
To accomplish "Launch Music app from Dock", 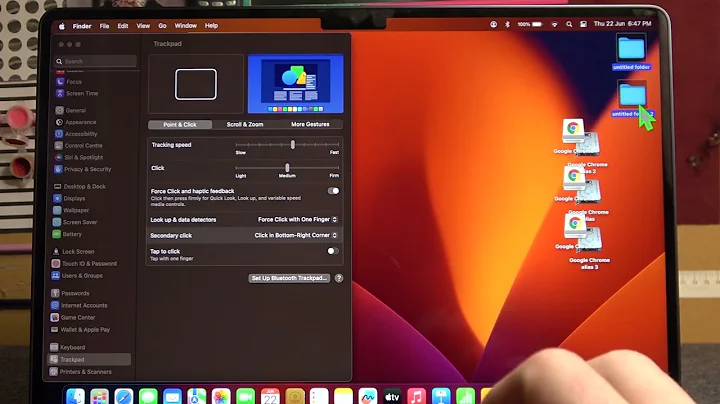I will point(416,397).
